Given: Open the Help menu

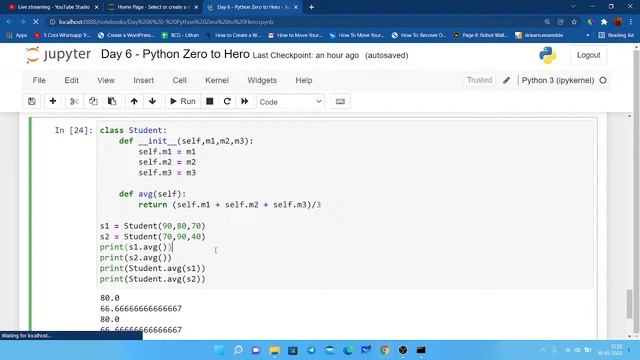Looking at the screenshot, I should [304, 80].
